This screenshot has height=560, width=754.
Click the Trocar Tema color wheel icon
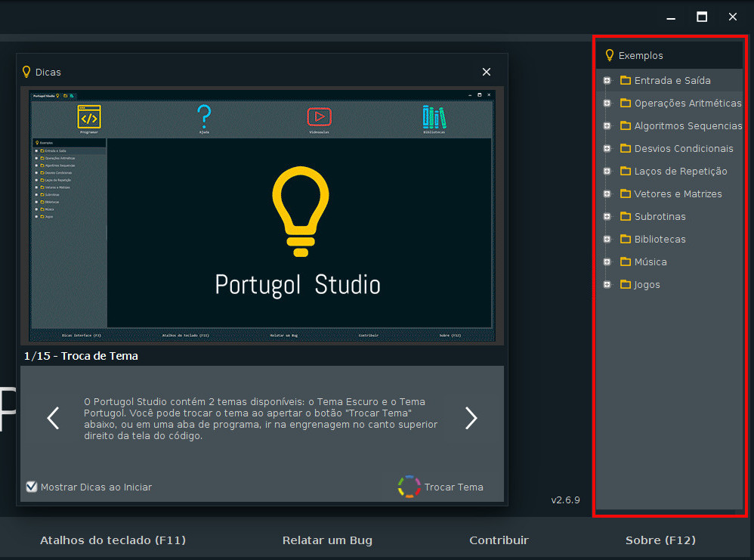(x=409, y=487)
